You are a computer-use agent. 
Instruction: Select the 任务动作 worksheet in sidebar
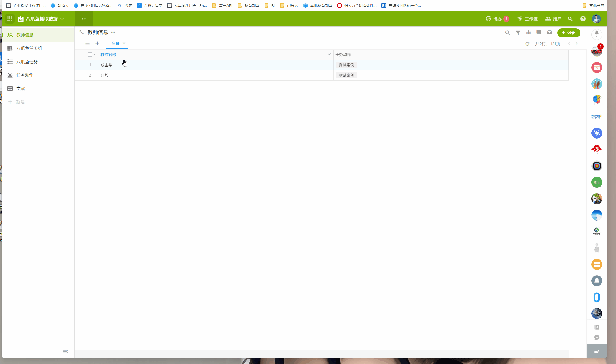25,75
